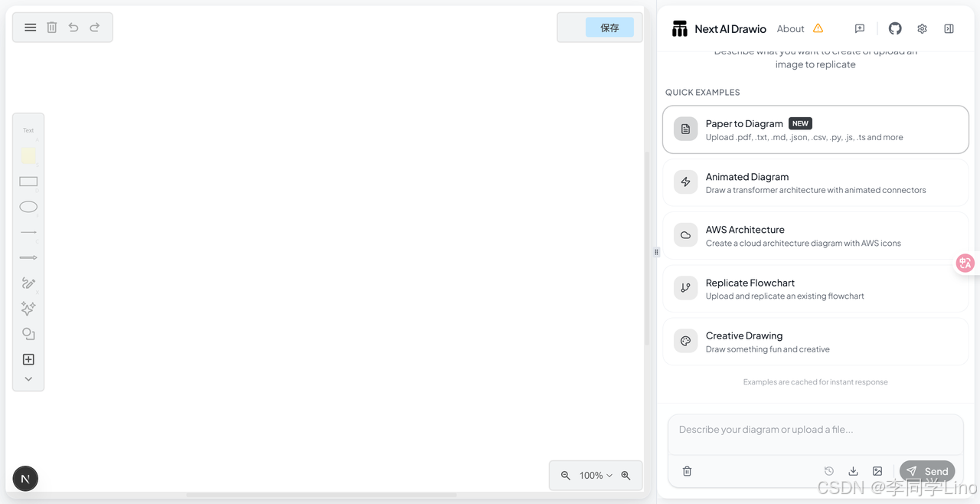The height and width of the screenshot is (504, 980).
Task: Open chat history clock icon
Action: (828, 471)
